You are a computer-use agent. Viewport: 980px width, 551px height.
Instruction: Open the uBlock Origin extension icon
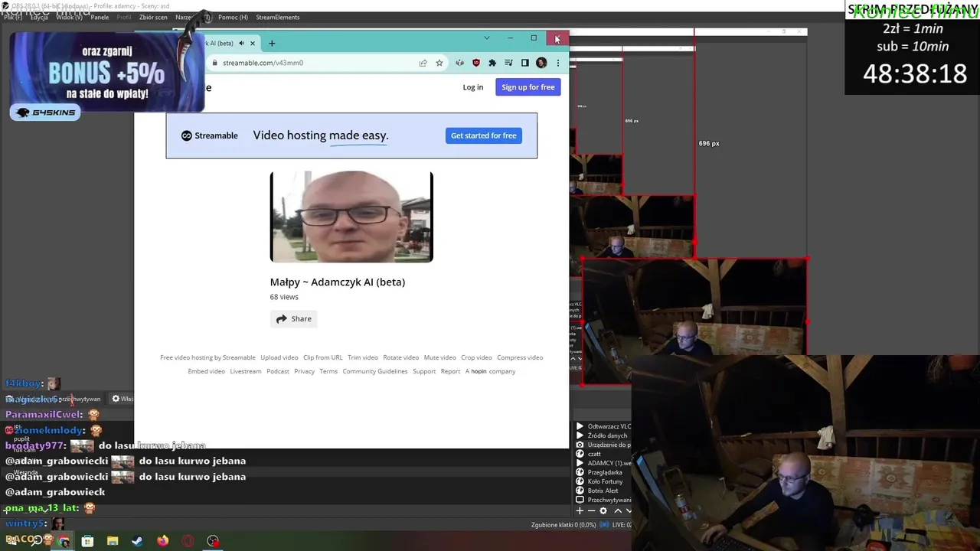coord(476,63)
